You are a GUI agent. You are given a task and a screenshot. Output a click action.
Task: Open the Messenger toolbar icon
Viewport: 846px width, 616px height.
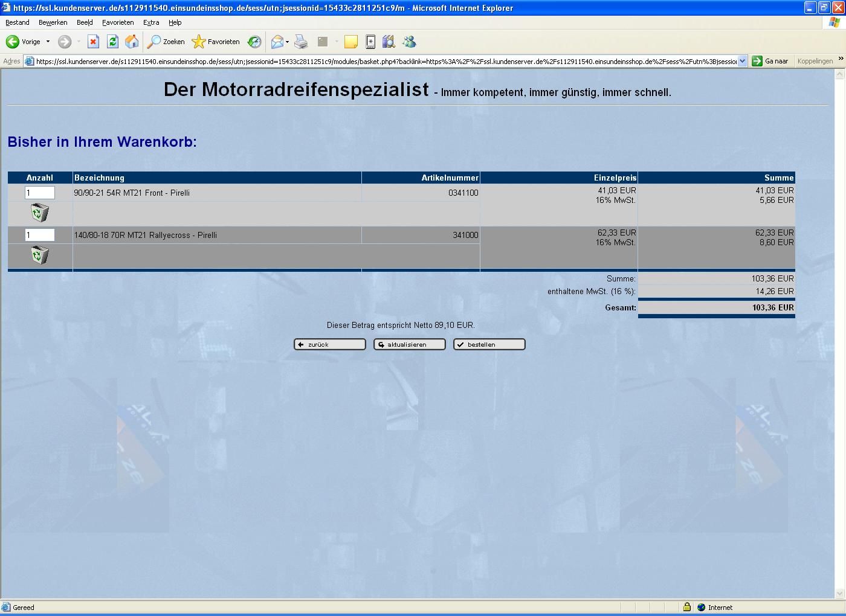tap(409, 42)
